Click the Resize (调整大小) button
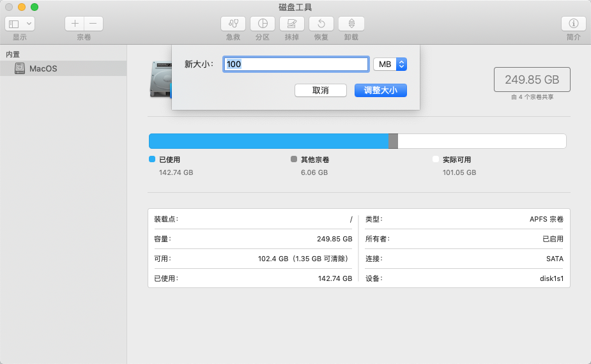 [380, 91]
